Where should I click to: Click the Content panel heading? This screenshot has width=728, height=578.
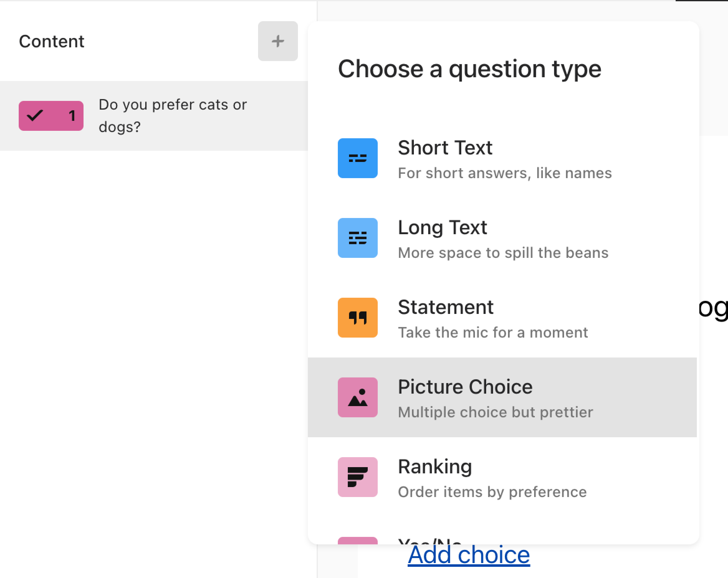[x=51, y=41]
